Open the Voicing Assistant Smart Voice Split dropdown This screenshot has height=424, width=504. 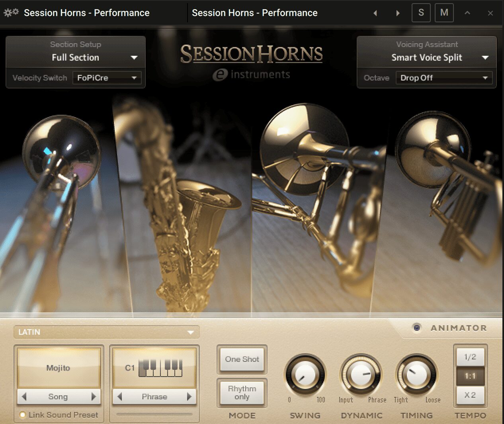[427, 57]
